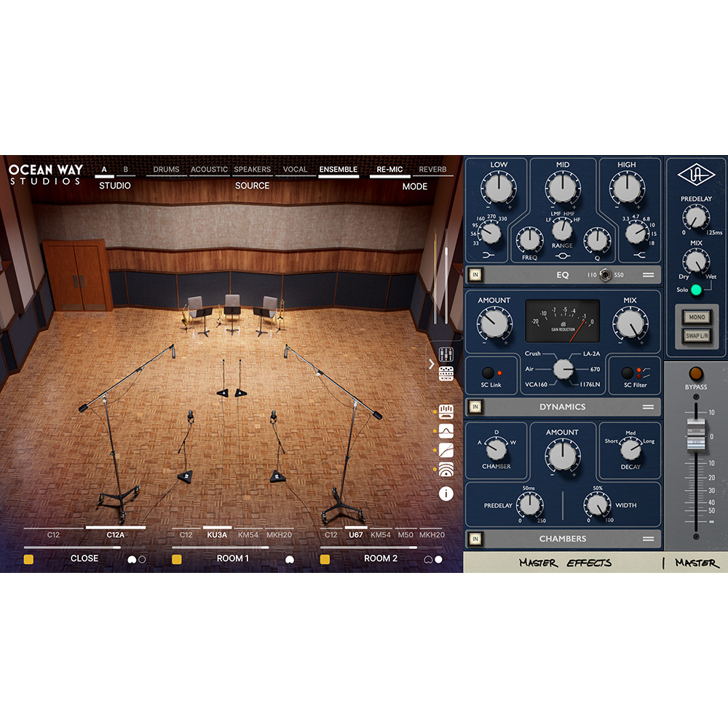
Task: Open the mixer faders panel
Action: [446, 353]
